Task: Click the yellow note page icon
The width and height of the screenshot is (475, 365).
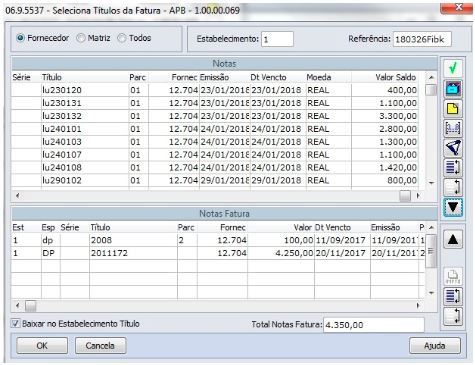Action: (453, 109)
